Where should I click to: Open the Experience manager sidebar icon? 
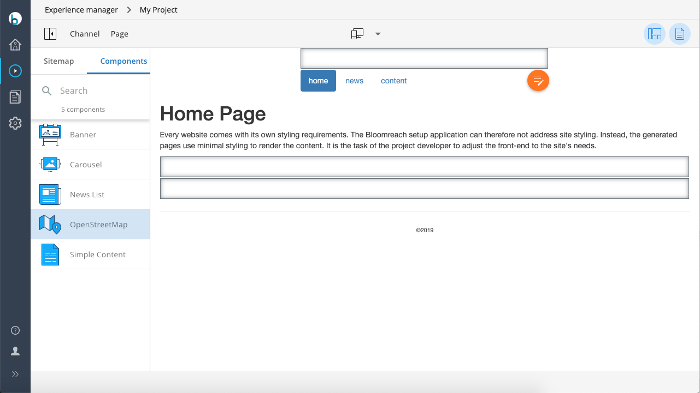click(x=15, y=71)
